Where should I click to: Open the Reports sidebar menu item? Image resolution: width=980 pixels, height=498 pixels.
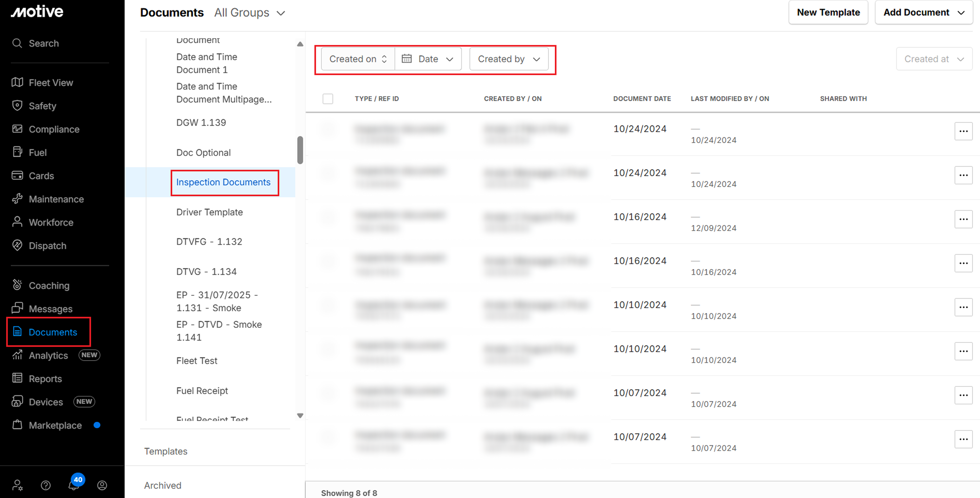(45, 378)
